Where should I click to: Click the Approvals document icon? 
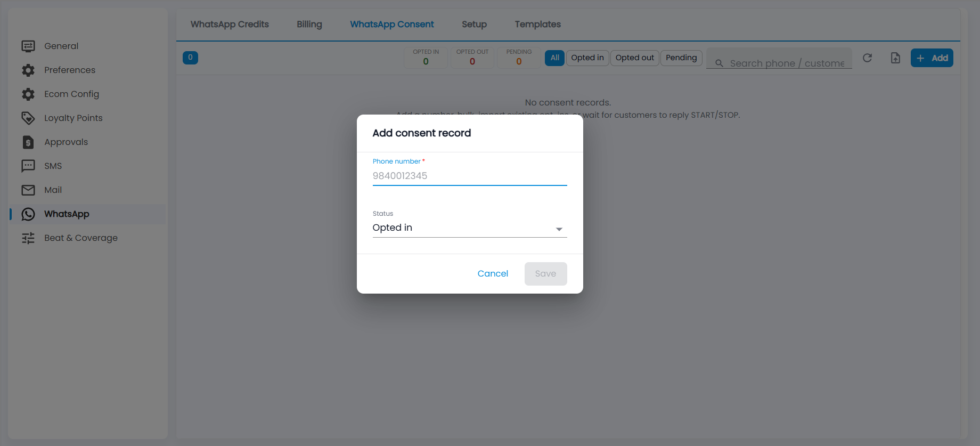click(x=28, y=142)
